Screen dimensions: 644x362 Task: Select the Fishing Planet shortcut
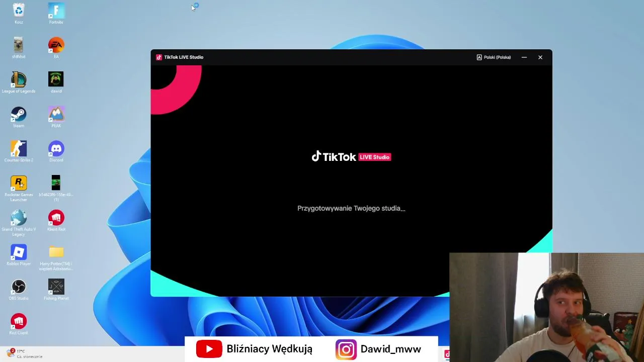pyautogui.click(x=56, y=290)
